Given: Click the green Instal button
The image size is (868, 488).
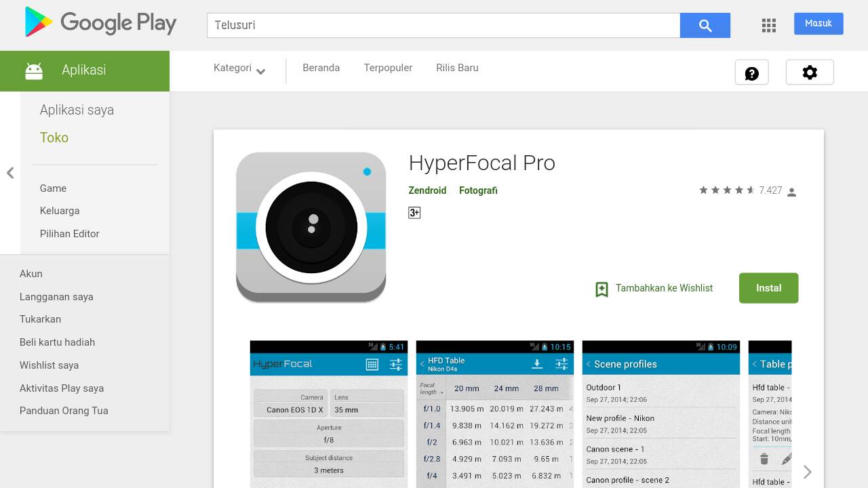Looking at the screenshot, I should point(768,288).
